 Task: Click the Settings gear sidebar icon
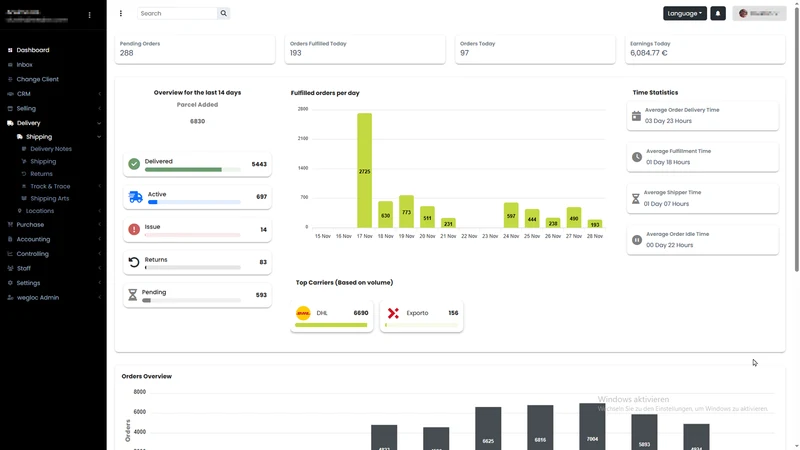click(10, 283)
